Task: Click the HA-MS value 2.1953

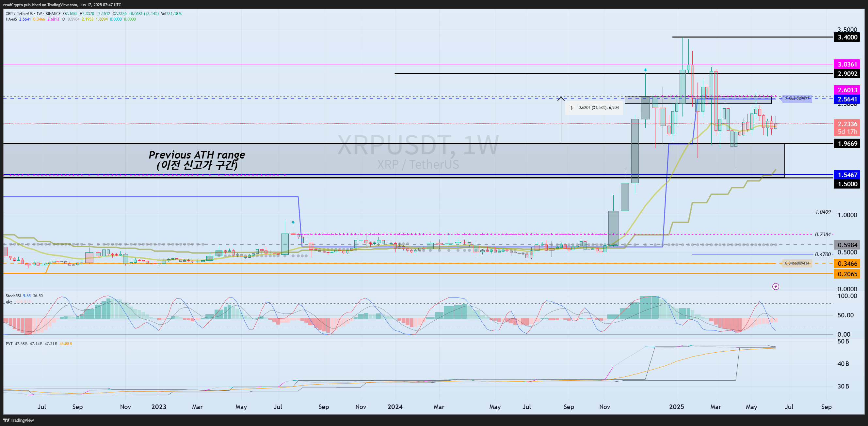Action: [88, 19]
